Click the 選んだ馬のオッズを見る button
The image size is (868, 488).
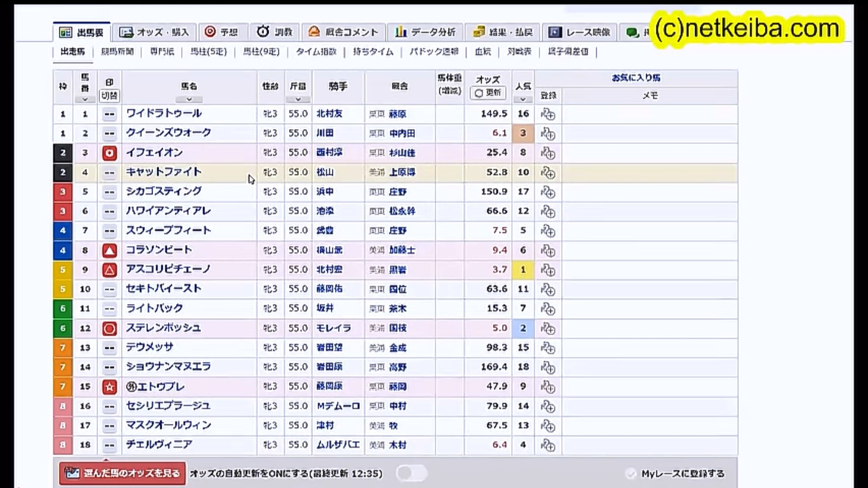[122, 474]
